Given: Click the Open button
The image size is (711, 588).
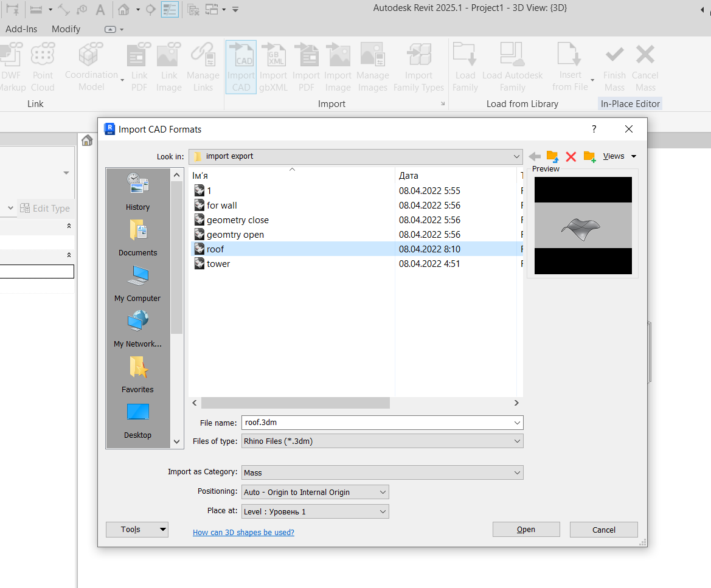Looking at the screenshot, I should [x=526, y=530].
